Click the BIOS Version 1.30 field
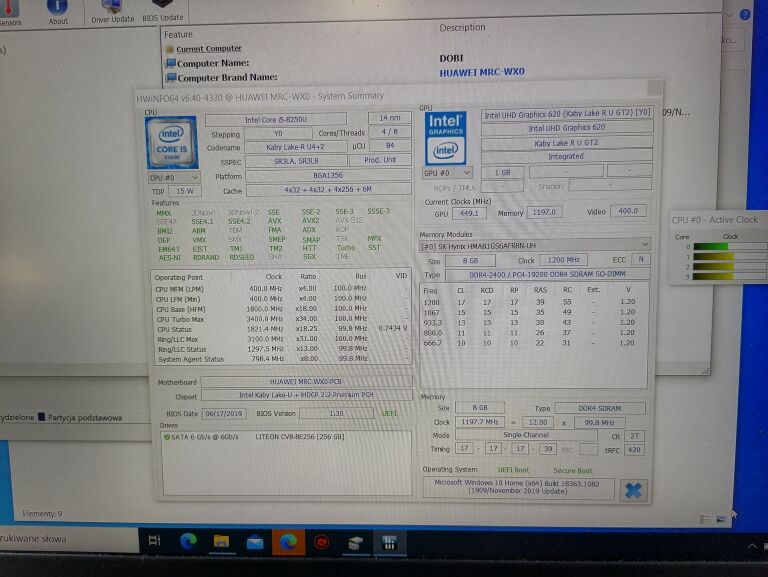 pyautogui.click(x=336, y=413)
